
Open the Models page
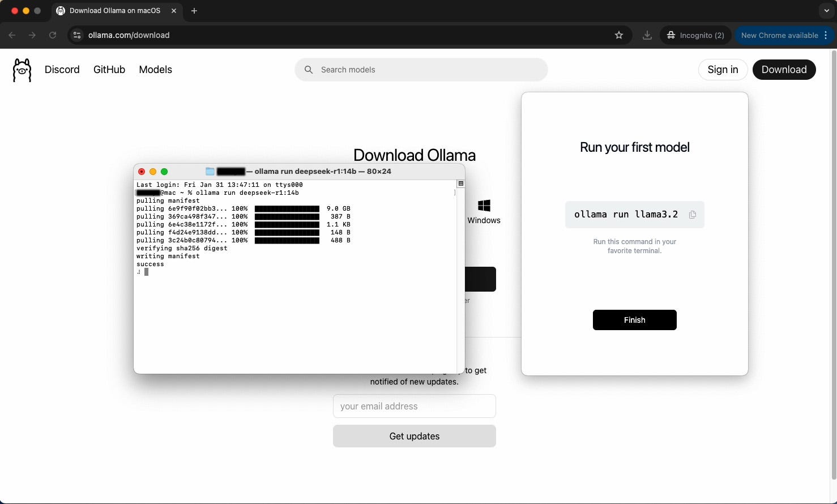point(156,70)
